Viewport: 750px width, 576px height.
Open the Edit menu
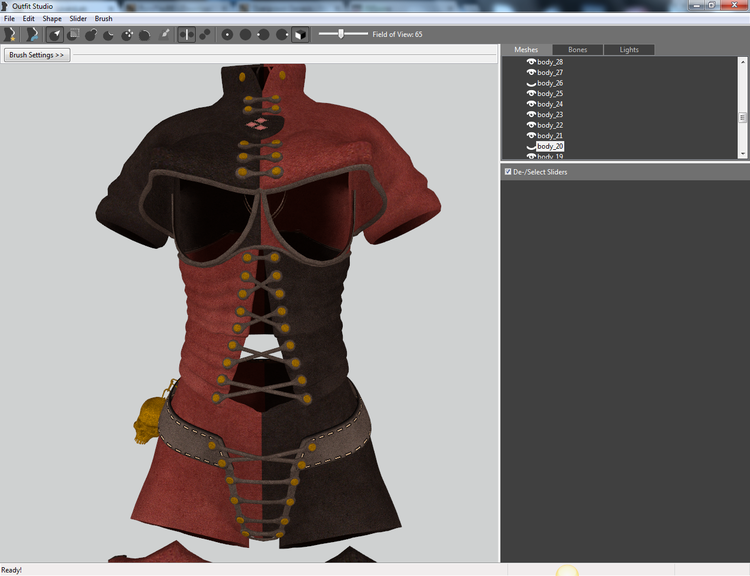coord(29,19)
